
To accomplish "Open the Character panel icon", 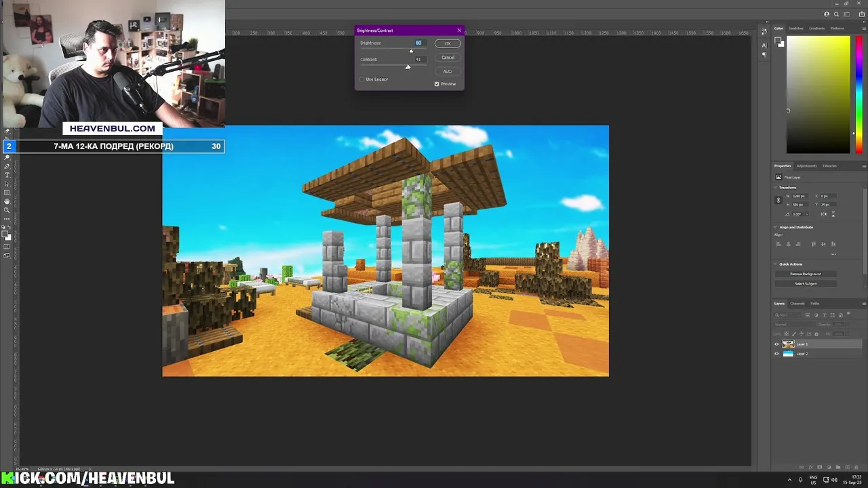I will tap(764, 45).
